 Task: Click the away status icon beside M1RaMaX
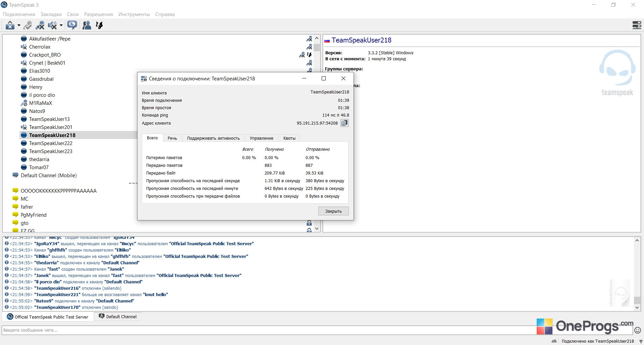click(24, 103)
